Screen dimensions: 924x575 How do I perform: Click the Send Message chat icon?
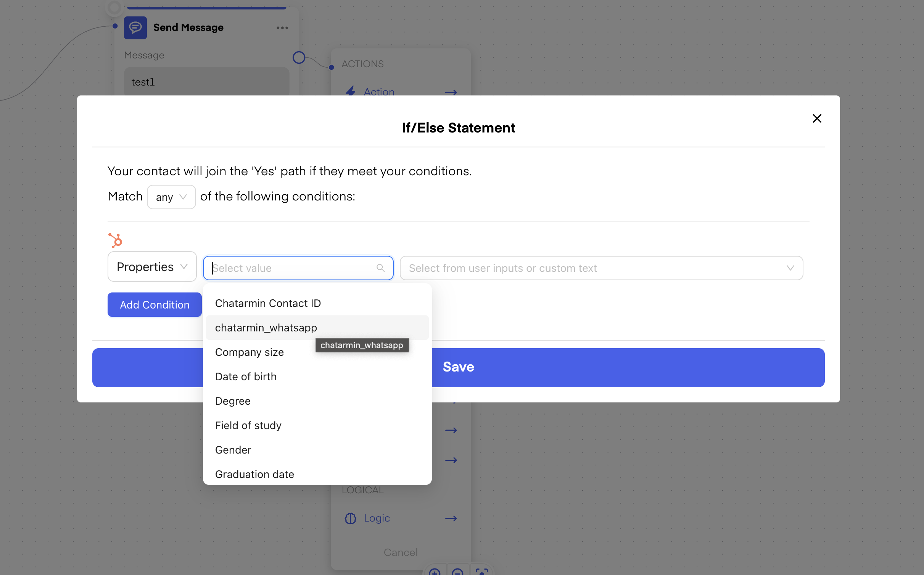click(135, 27)
